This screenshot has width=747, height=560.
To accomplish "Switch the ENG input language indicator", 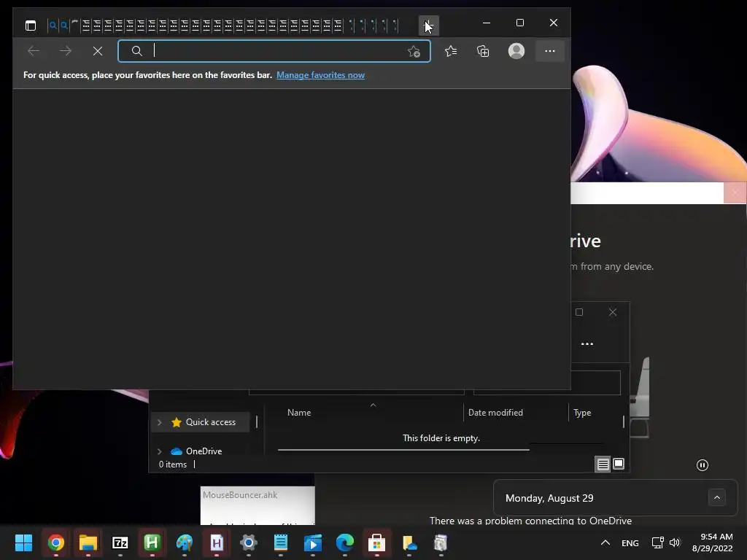I will (x=630, y=542).
